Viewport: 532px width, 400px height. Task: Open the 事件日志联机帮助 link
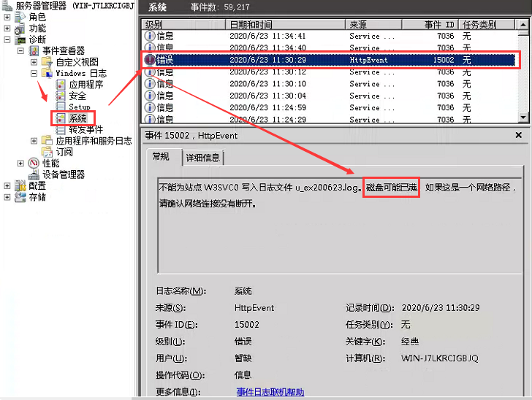tap(270, 392)
